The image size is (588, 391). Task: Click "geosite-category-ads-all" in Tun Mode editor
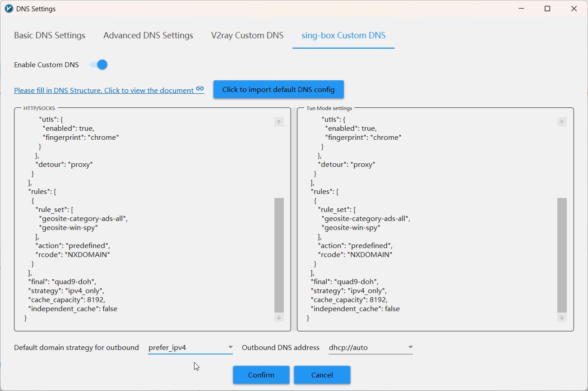(366, 219)
